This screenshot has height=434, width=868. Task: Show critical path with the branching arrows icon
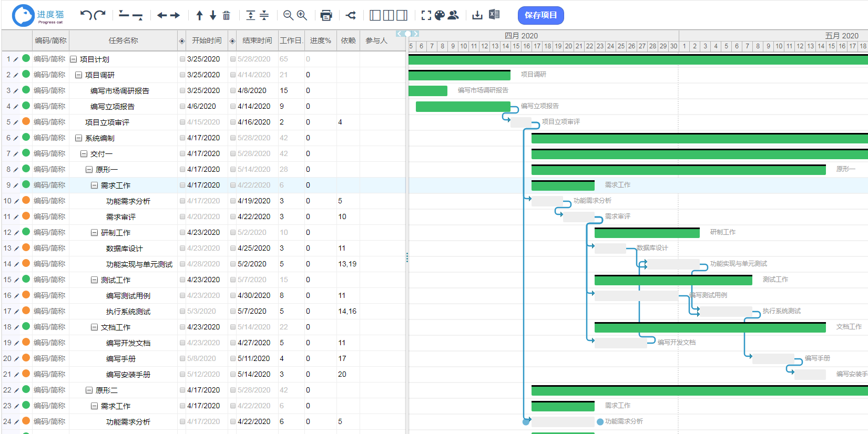(x=351, y=15)
